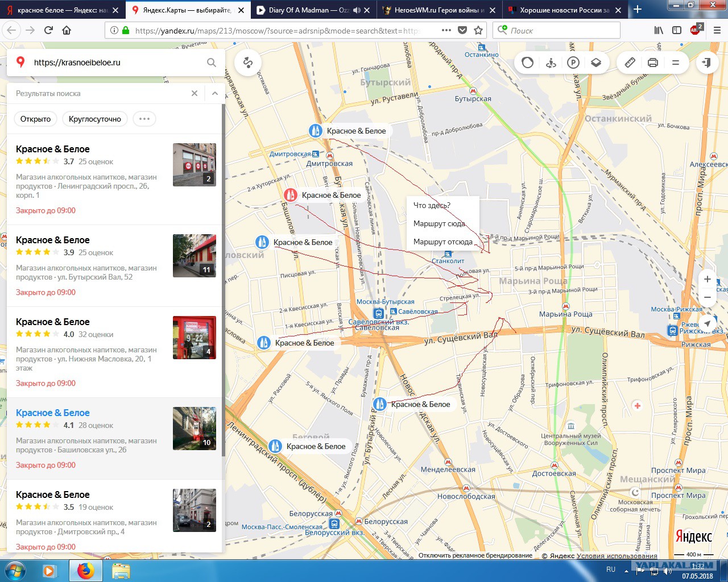The image size is (728, 582).
Task: Open the Firefox hamburger menu
Action: coord(717,30)
